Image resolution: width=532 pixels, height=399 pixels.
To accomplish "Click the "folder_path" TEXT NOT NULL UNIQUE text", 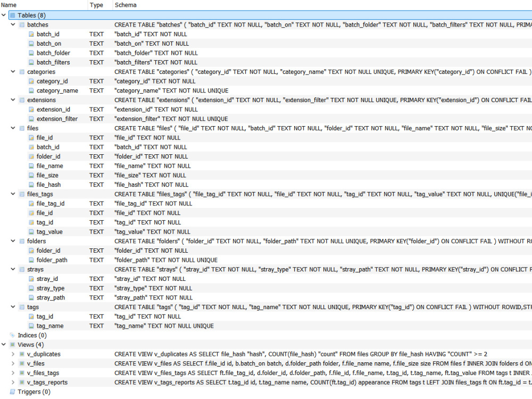I will pyautogui.click(x=166, y=260).
